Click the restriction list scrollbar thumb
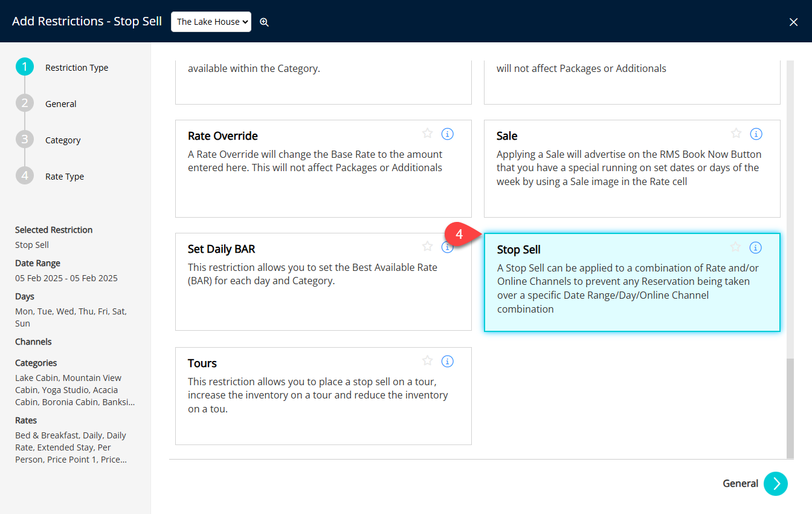The height and width of the screenshot is (514, 812). coord(790,409)
